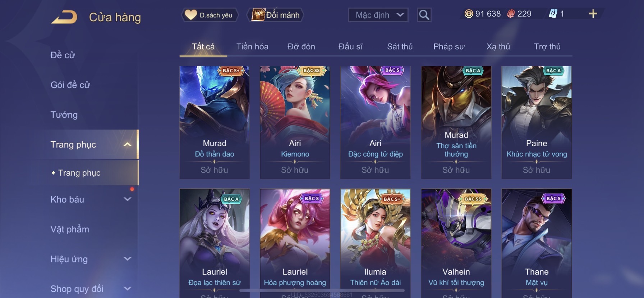Open the search magnifier icon
Screen dimensions: 644x298
click(x=424, y=15)
